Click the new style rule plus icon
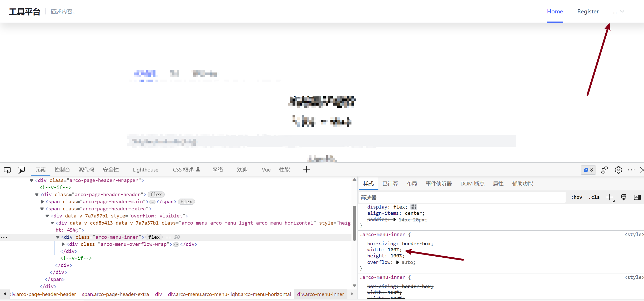Image resolution: width=644 pixels, height=301 pixels. coord(610,197)
